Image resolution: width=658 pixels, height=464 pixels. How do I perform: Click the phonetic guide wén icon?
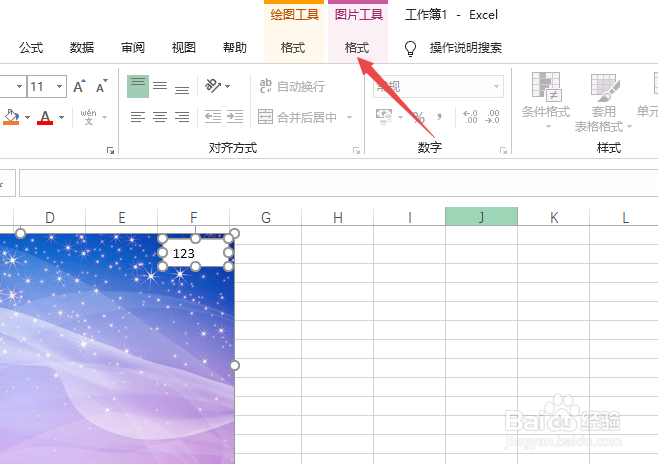coord(88,117)
